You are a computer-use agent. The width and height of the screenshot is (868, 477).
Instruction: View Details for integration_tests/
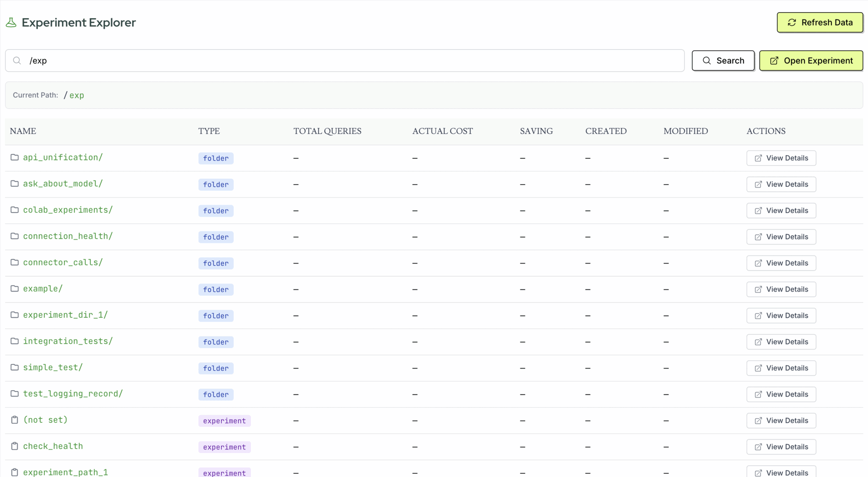pyautogui.click(x=781, y=342)
